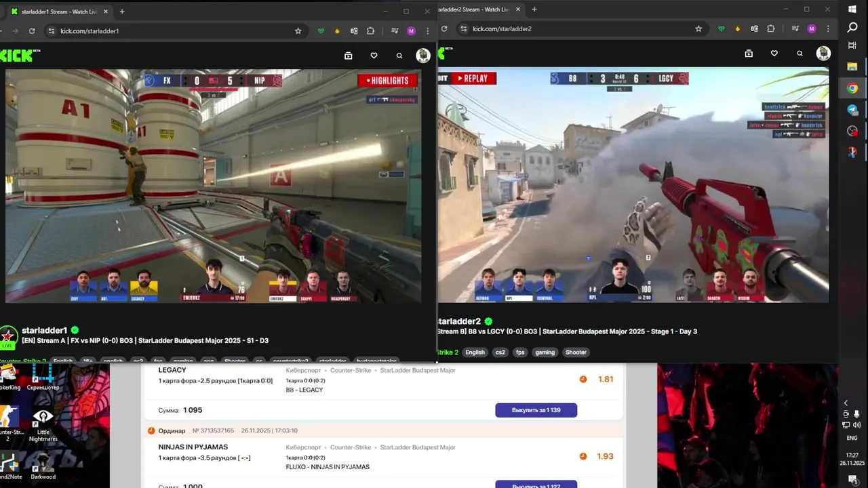868x488 pixels.
Task: Open the BC extension icon in starladder2 window
Action: point(754,28)
